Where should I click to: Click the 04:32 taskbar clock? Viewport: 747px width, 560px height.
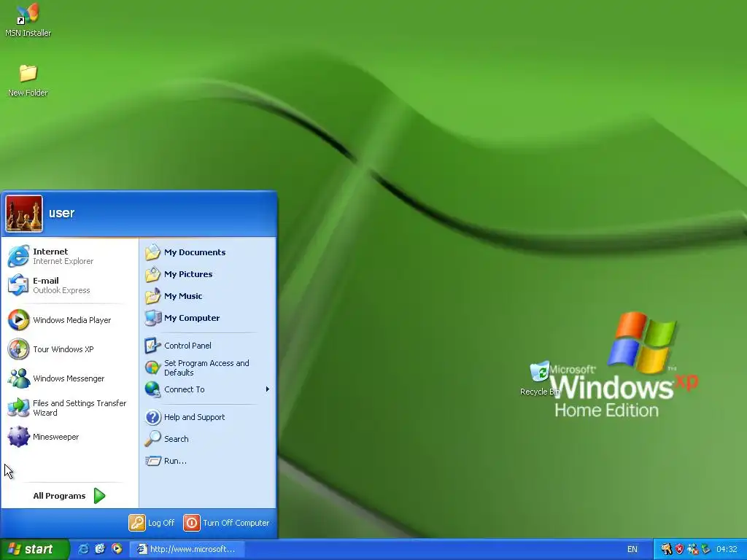pos(727,549)
